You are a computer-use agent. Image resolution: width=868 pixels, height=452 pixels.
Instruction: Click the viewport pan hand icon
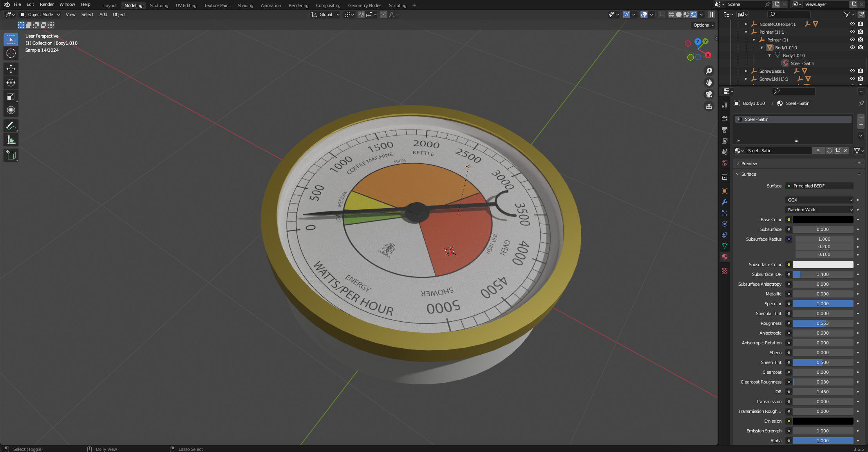tap(709, 83)
